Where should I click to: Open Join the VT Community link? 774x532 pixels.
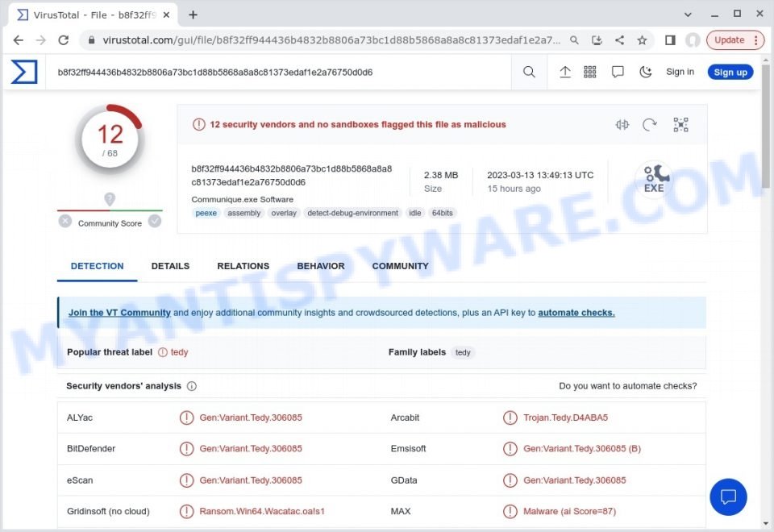point(119,313)
